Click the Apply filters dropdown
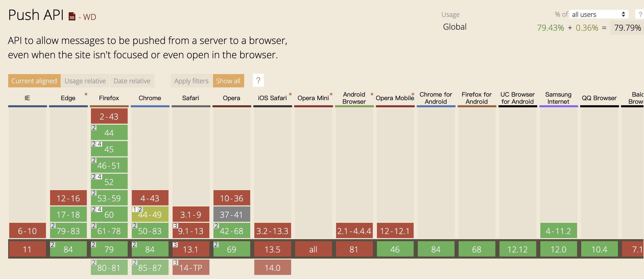The height and width of the screenshot is (279, 644). click(190, 80)
